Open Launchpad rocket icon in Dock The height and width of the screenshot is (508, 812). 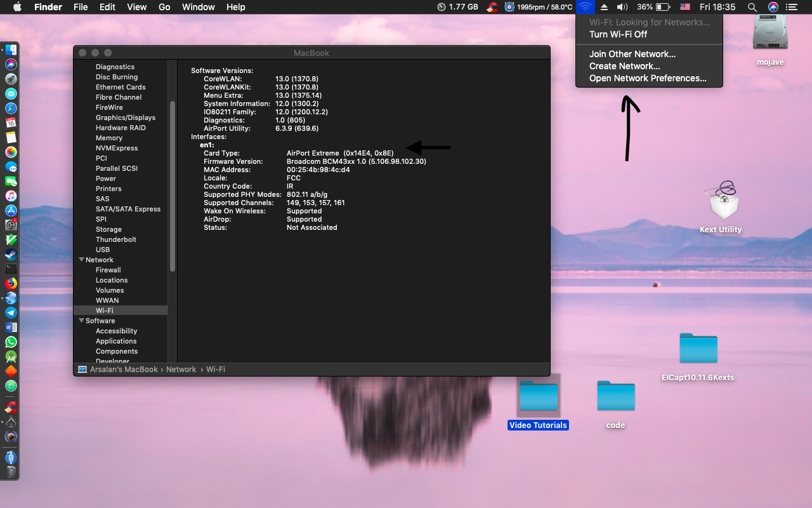[x=11, y=79]
